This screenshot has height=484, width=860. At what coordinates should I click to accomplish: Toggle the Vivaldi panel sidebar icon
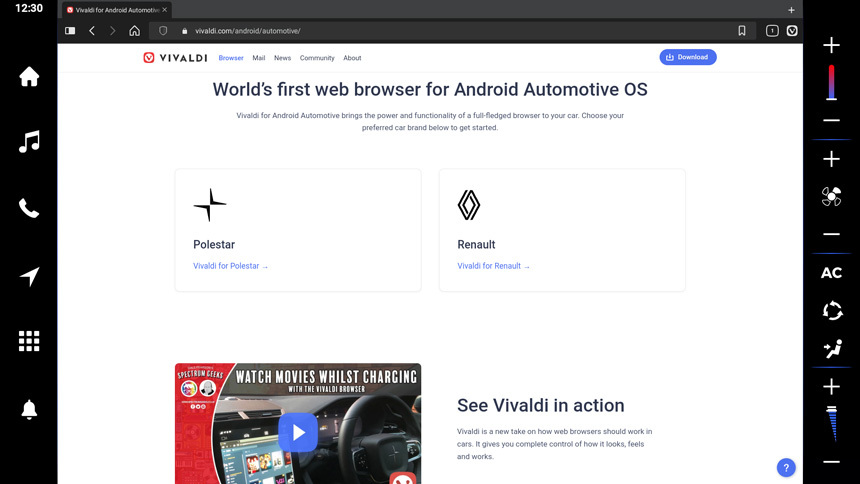click(x=70, y=31)
